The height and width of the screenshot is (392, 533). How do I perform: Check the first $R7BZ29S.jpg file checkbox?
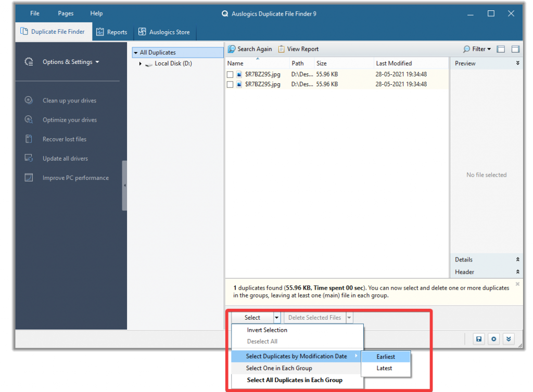pyautogui.click(x=230, y=74)
